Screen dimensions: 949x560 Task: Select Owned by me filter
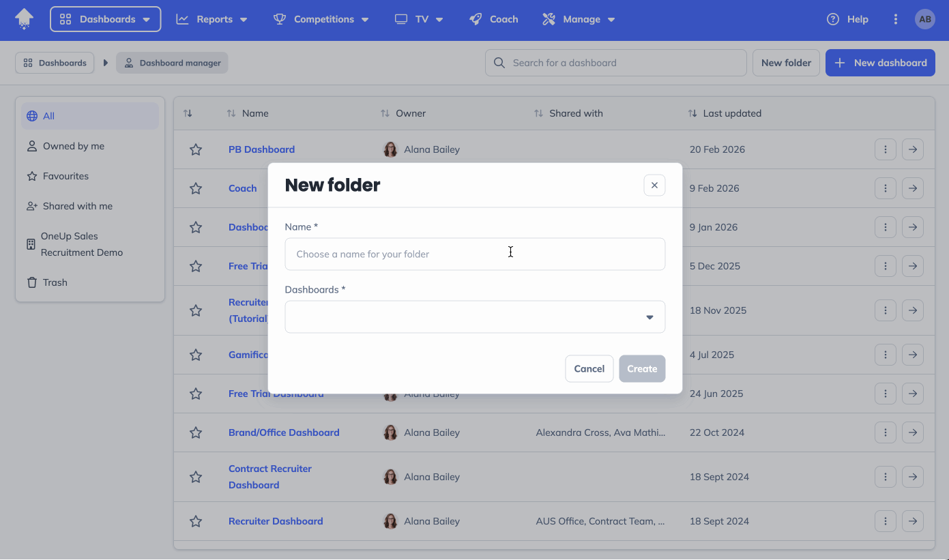pyautogui.click(x=73, y=146)
